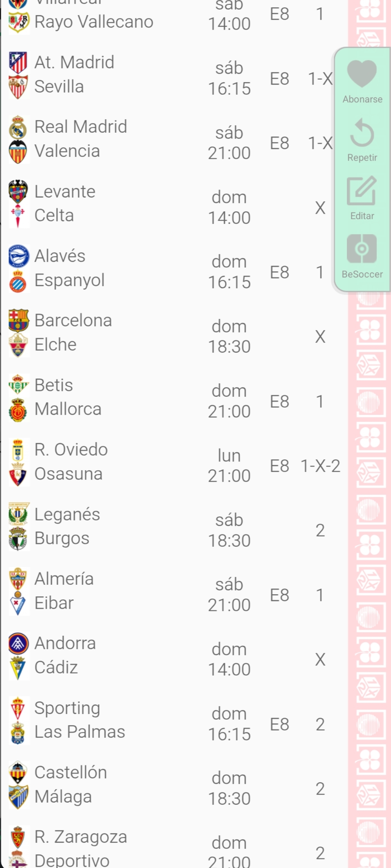The height and width of the screenshot is (868, 391).
Task: Click the Andorra club logo
Action: pyautogui.click(x=18, y=643)
